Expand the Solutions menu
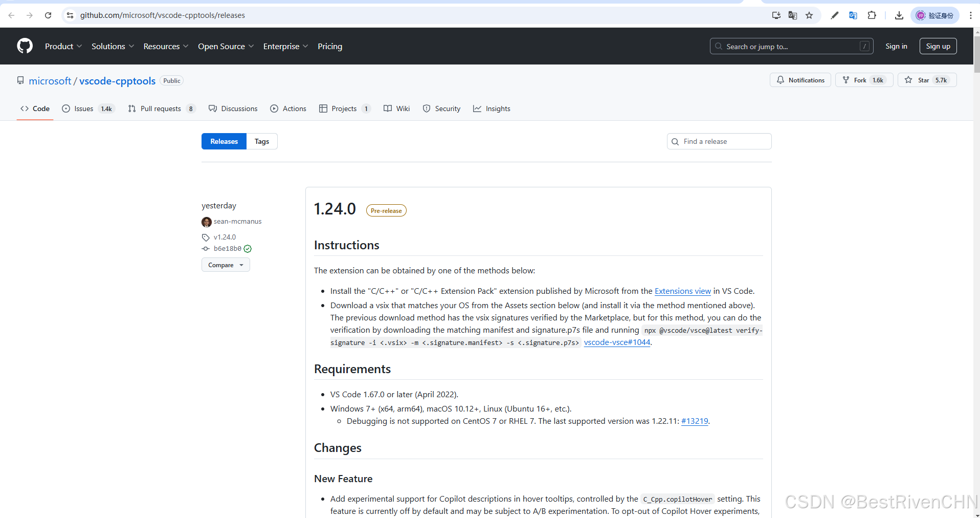 113,46
